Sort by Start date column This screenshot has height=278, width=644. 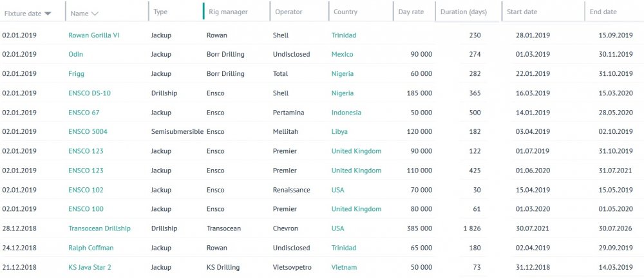coord(522,12)
